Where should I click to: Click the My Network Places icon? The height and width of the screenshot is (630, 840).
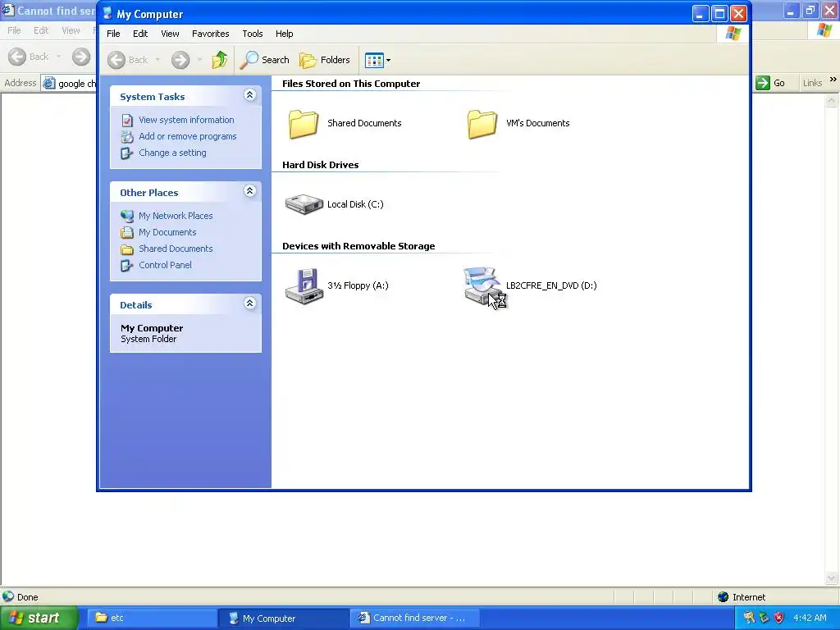tap(127, 216)
